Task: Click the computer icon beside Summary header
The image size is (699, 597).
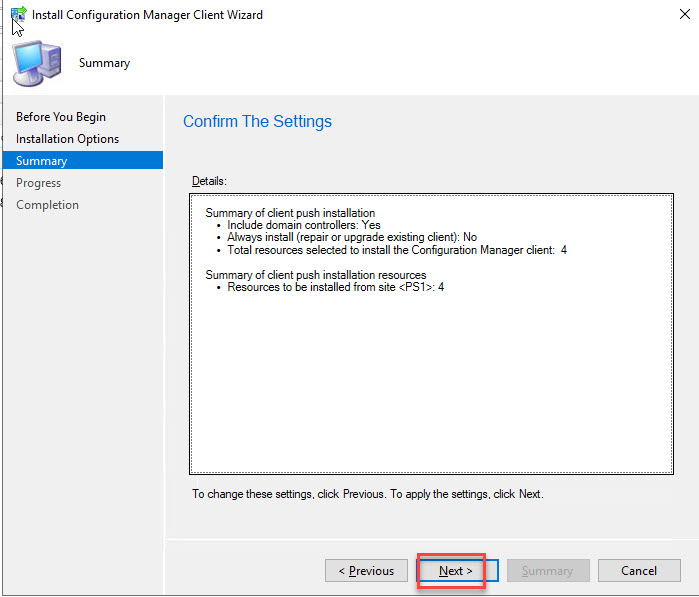Action: (36, 63)
